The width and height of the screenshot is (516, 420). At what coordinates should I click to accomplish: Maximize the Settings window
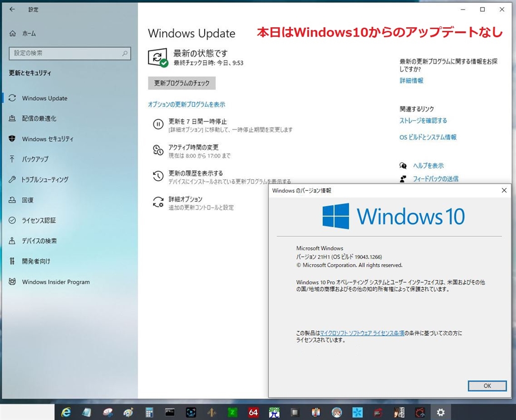(482, 9)
